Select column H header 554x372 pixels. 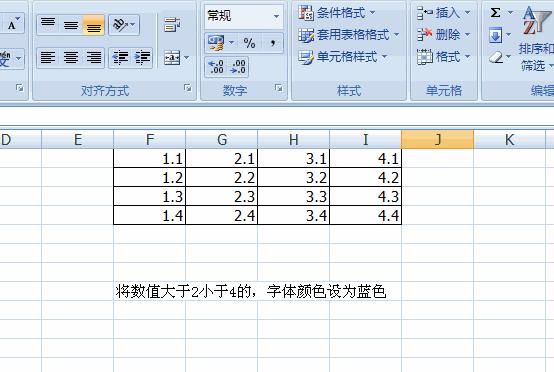point(294,140)
